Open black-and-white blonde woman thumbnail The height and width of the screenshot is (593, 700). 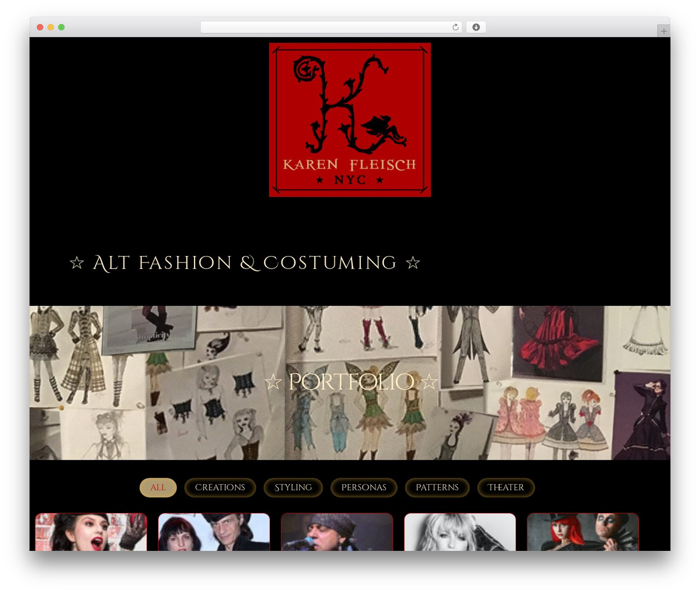pos(460,532)
